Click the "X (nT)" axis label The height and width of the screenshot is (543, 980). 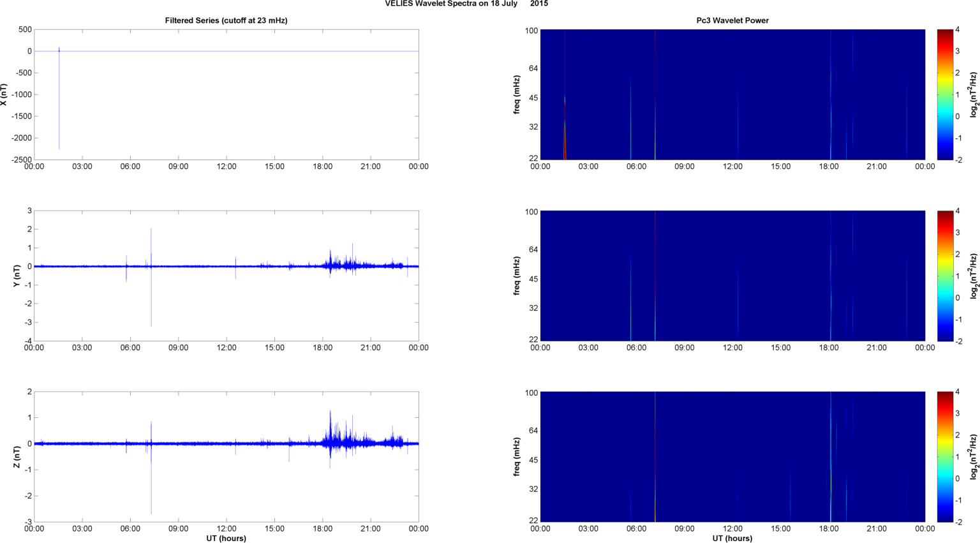4,94
